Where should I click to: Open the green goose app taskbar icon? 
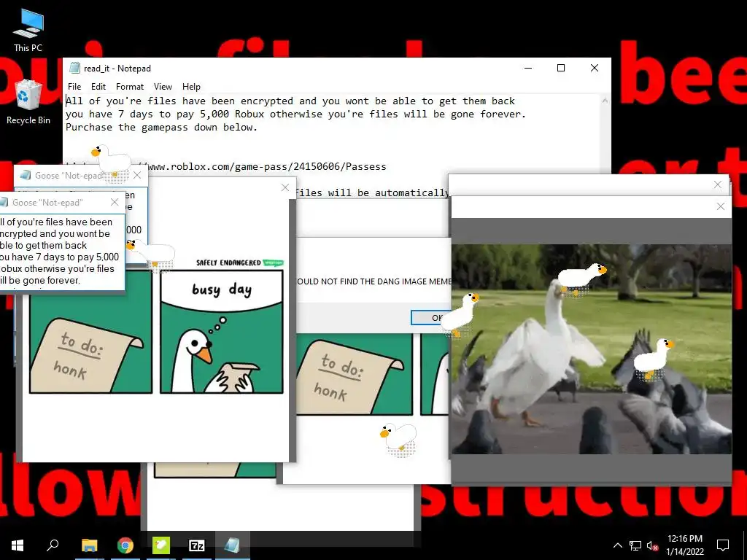click(x=161, y=545)
